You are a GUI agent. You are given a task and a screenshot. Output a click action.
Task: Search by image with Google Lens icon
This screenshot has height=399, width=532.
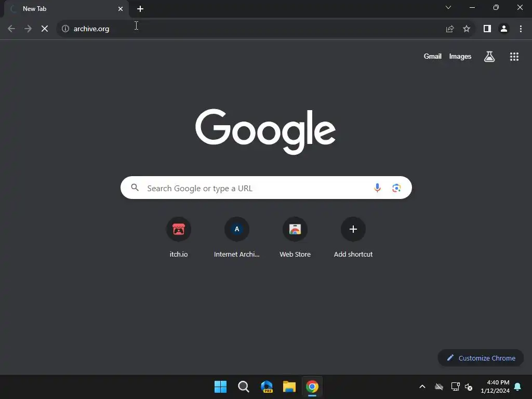point(396,188)
